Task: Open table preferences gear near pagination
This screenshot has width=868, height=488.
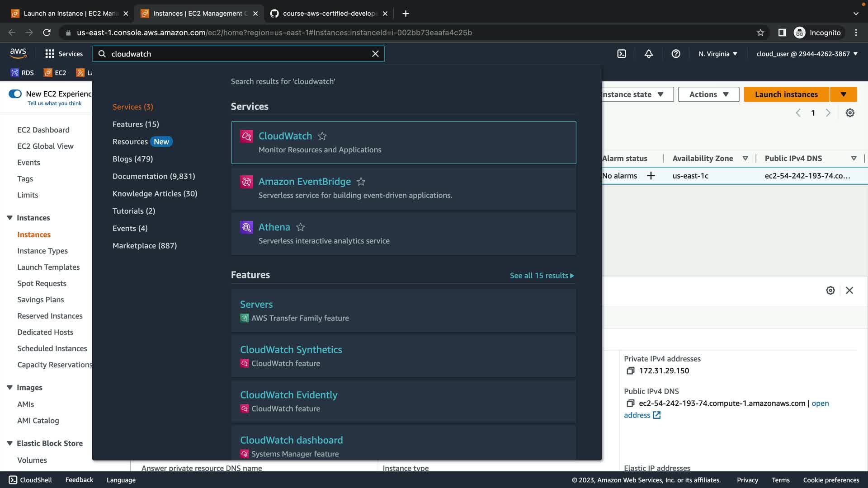Action: pos(850,113)
